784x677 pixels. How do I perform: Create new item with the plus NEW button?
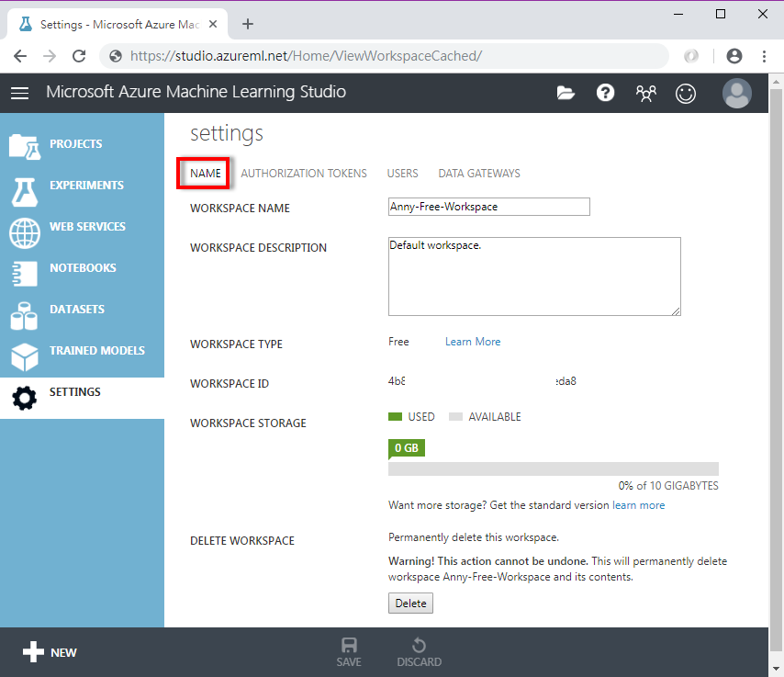pos(50,652)
